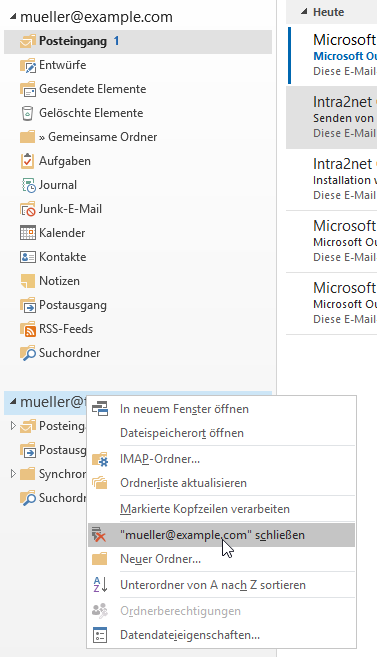This screenshot has height=657, width=377.
Task: Open the Aufgaben clipboard icon
Action: tap(27, 161)
